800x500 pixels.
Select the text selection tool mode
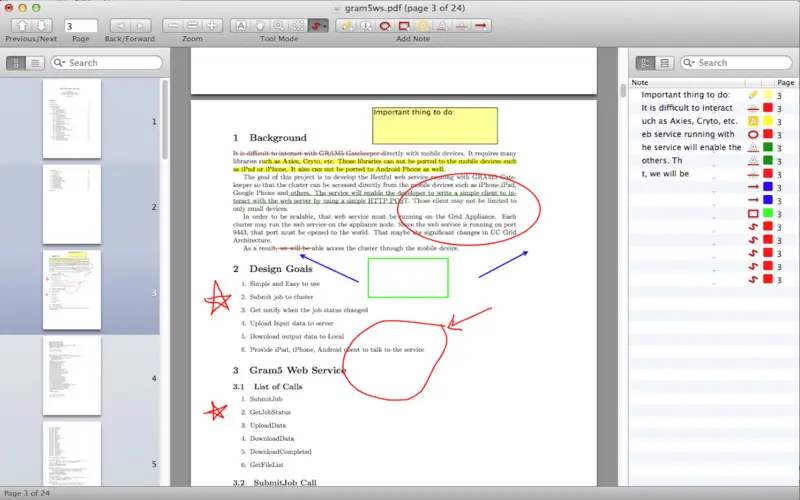(241, 26)
